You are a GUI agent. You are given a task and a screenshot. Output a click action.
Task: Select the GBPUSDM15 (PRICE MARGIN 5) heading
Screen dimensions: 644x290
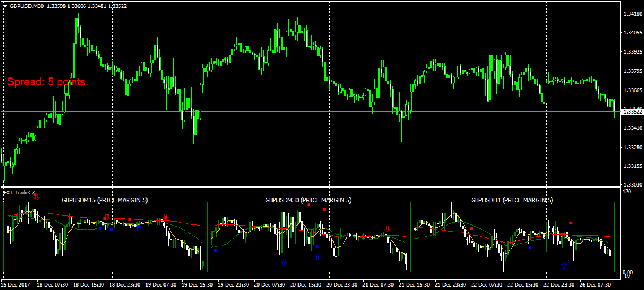tap(105, 200)
